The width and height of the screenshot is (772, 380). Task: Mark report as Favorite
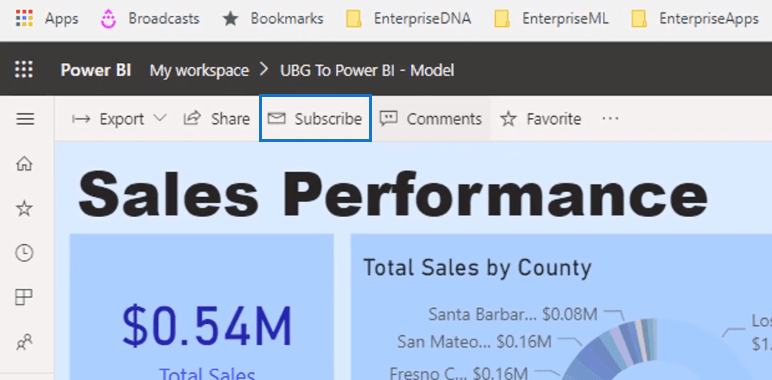(541, 119)
